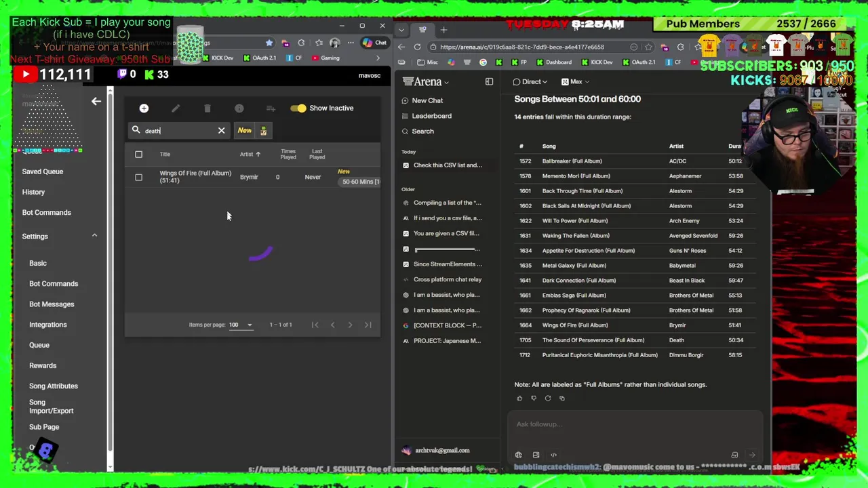The width and height of the screenshot is (868, 488).
Task: Click the Ask followup input box
Action: pyautogui.click(x=634, y=424)
